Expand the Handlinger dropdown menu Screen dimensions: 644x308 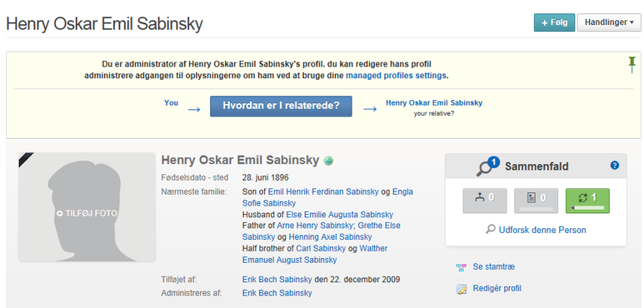pos(609,22)
